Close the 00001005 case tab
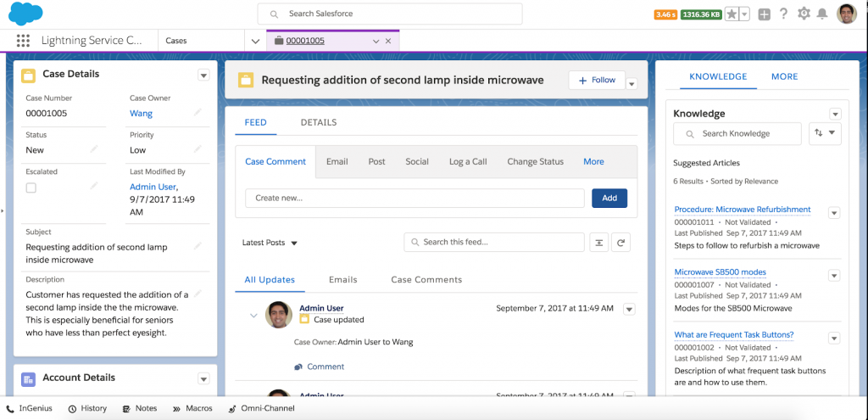 (388, 41)
